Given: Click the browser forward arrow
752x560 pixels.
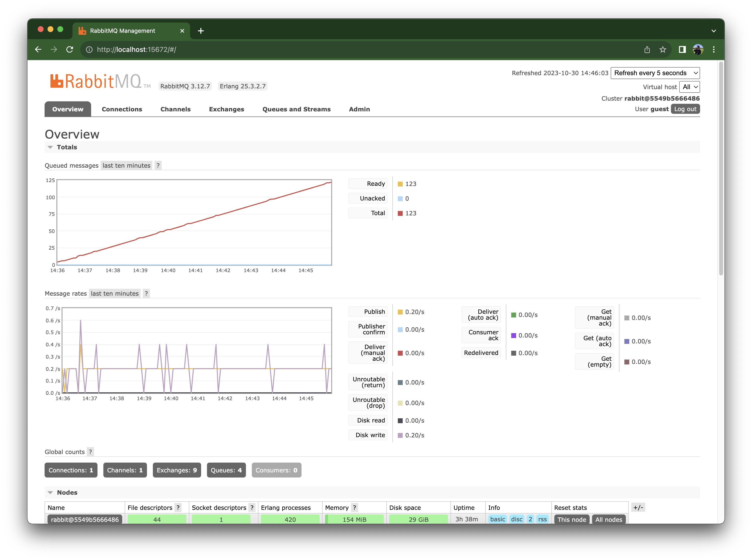Looking at the screenshot, I should (x=54, y=49).
